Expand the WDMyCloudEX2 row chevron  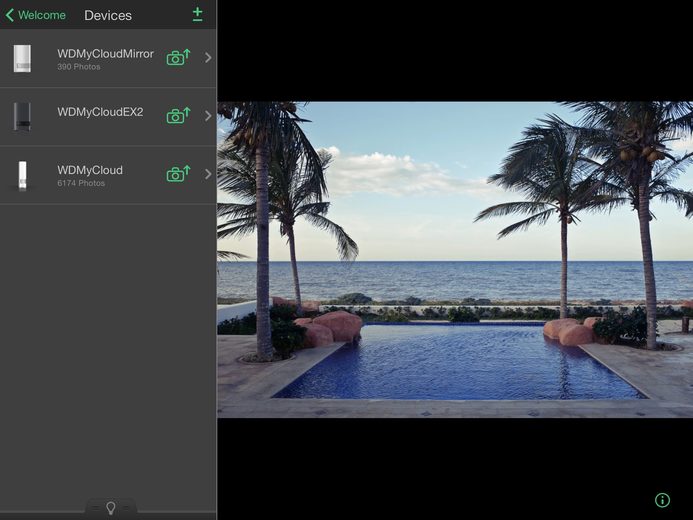coord(208,116)
